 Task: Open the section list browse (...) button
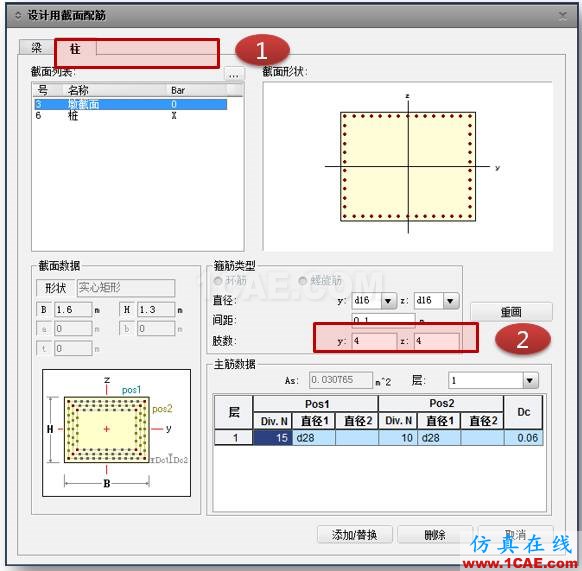[x=234, y=74]
